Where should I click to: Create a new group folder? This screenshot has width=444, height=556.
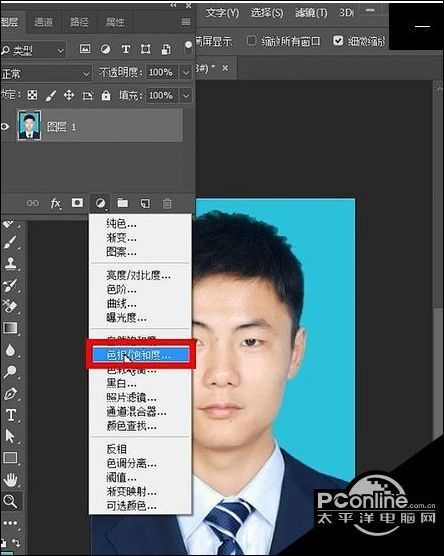point(123,202)
